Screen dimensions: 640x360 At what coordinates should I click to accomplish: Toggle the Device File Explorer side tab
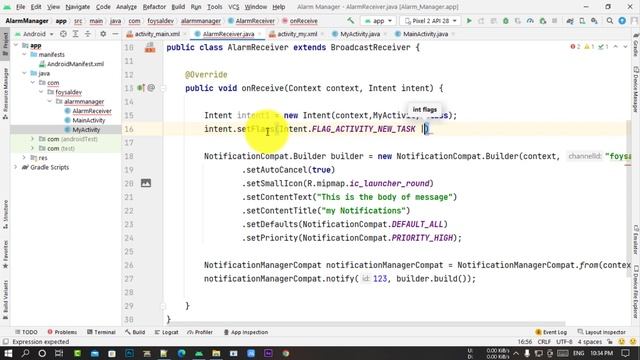click(636, 292)
